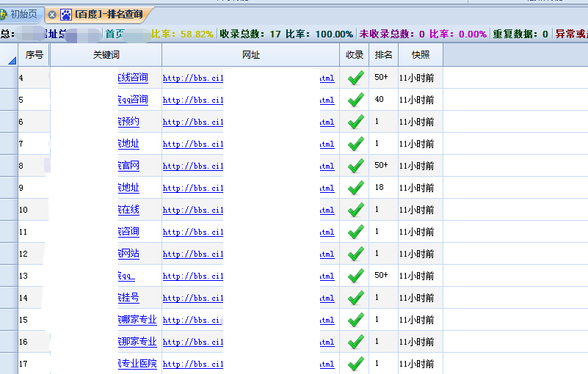This screenshot has width=588, height=374.
Task: Select row 17 using its row header
Action: (9, 364)
